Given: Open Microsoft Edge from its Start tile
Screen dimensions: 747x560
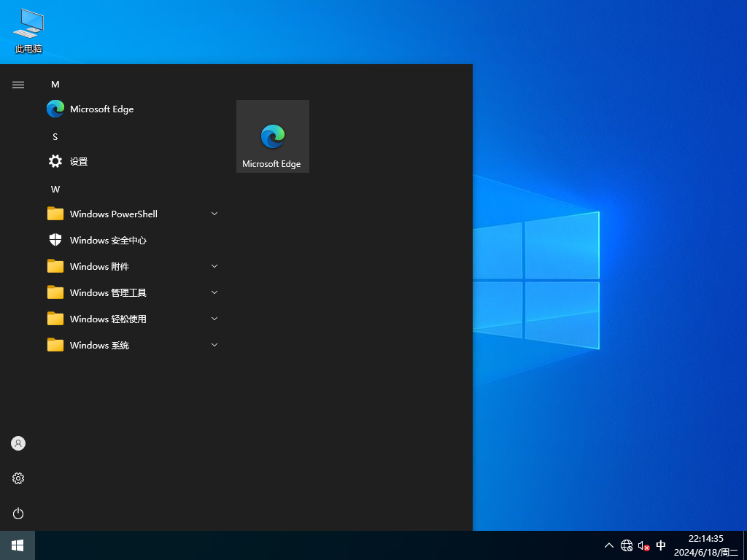Looking at the screenshot, I should 272,136.
